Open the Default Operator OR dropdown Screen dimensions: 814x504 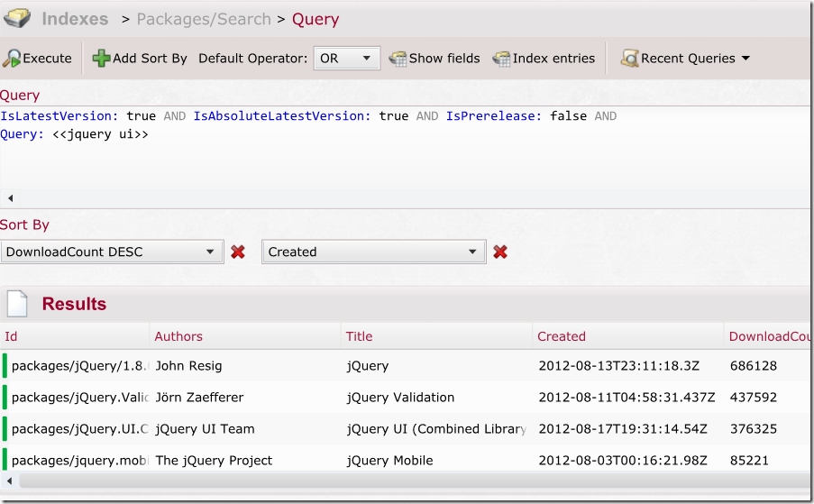tap(346, 58)
